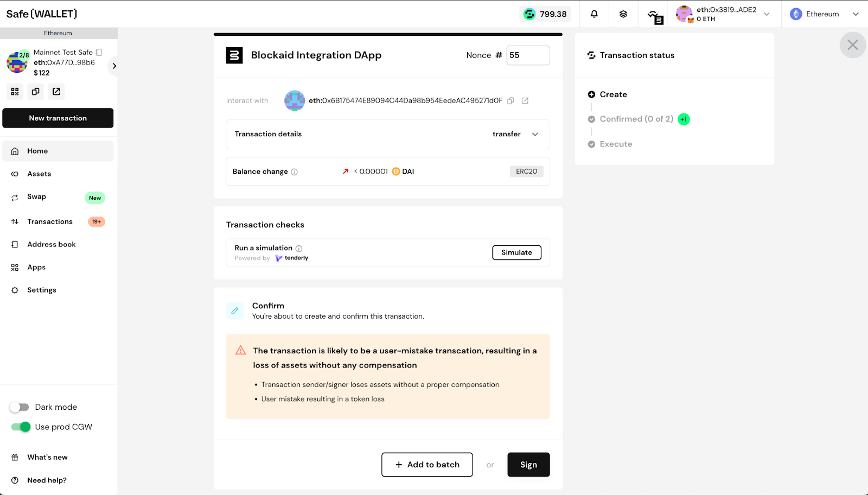Expand the Transaction details section
868x495 pixels.
click(535, 135)
